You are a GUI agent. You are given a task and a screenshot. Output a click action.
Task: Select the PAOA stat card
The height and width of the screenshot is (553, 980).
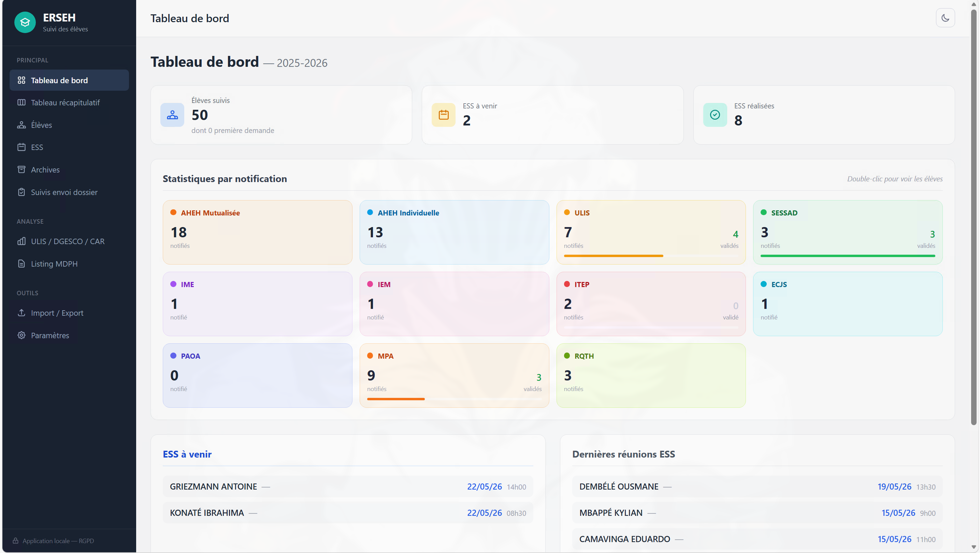pyautogui.click(x=258, y=375)
